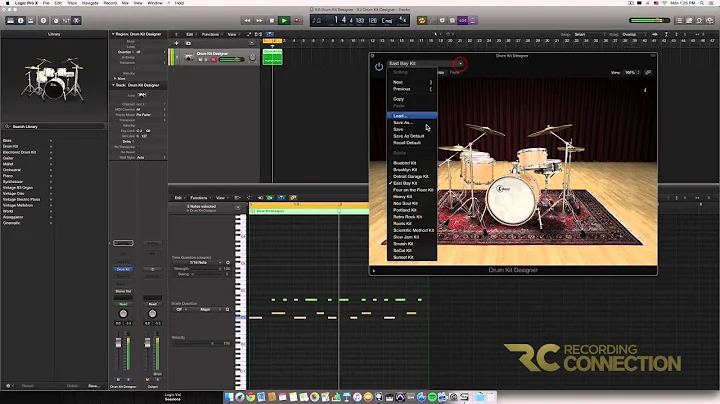The width and height of the screenshot is (720, 404).
Task: Click the Stop transport button
Action: click(x=272, y=21)
